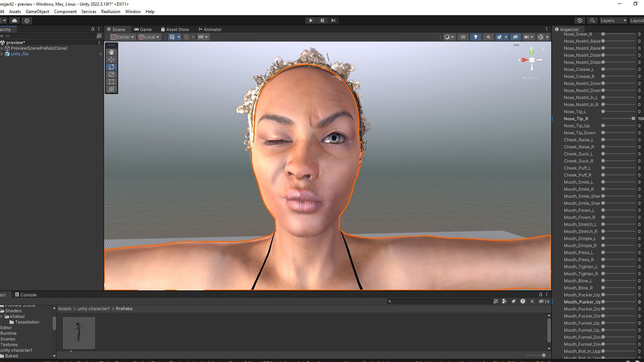Viewport: 644px width, 362px height.
Task: Select the Rect transform tool
Action: [111, 82]
